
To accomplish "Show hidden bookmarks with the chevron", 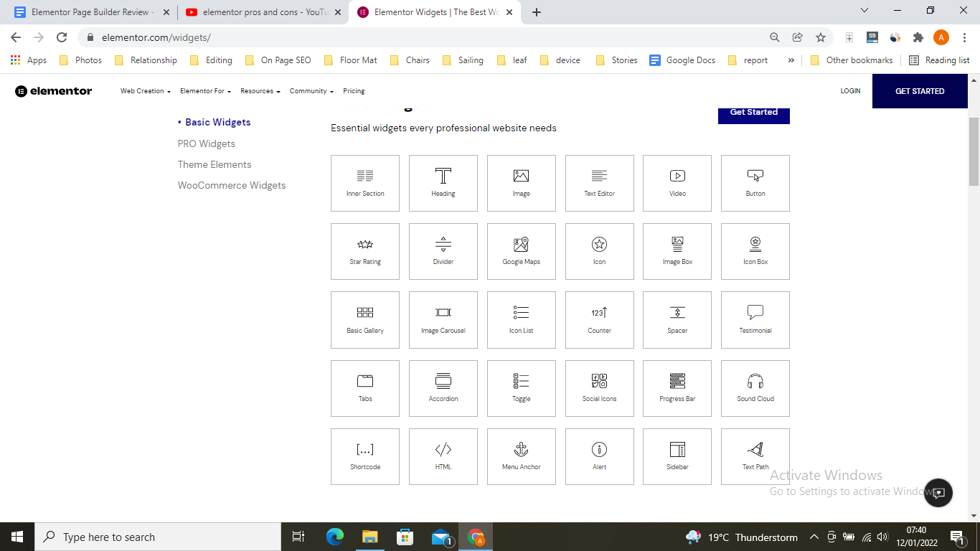I will point(791,60).
